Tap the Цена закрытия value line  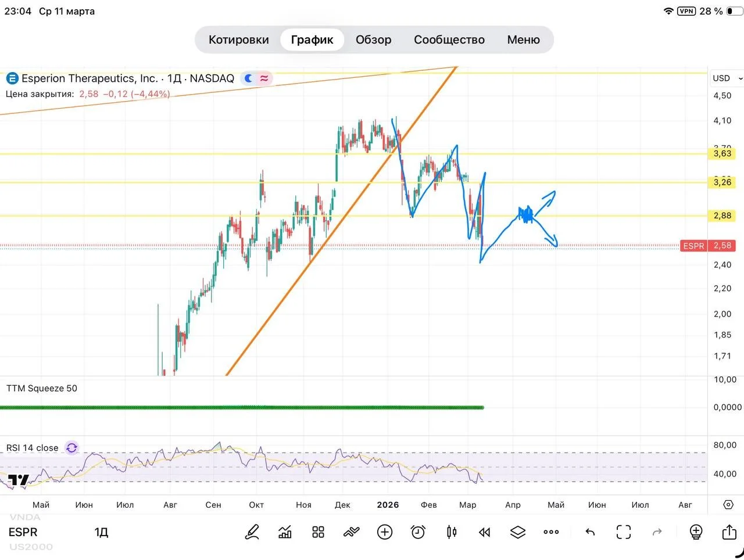coord(88,94)
